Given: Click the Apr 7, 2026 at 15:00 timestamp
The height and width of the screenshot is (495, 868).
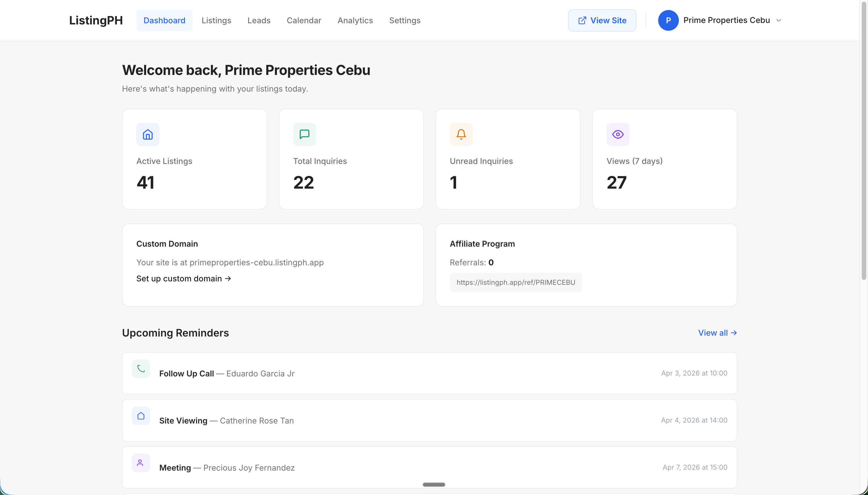Looking at the screenshot, I should pos(695,467).
